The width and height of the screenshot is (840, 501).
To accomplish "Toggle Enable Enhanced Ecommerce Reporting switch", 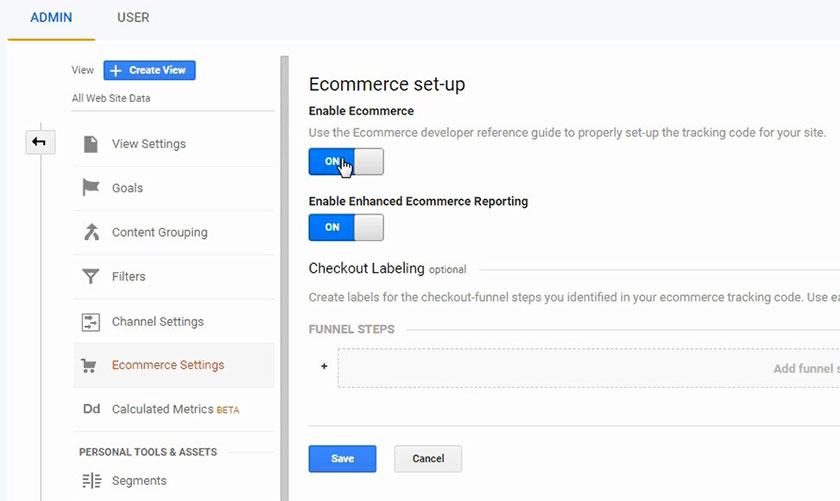I will (346, 227).
